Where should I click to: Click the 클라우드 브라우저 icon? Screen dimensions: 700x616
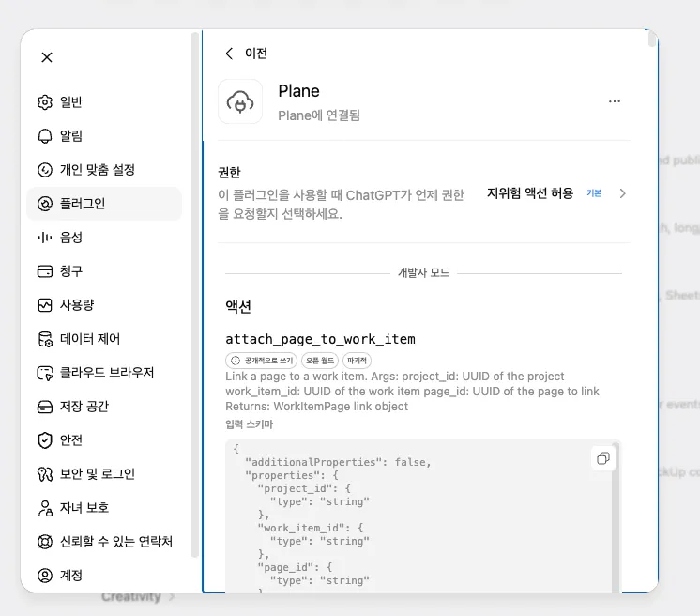click(x=45, y=373)
